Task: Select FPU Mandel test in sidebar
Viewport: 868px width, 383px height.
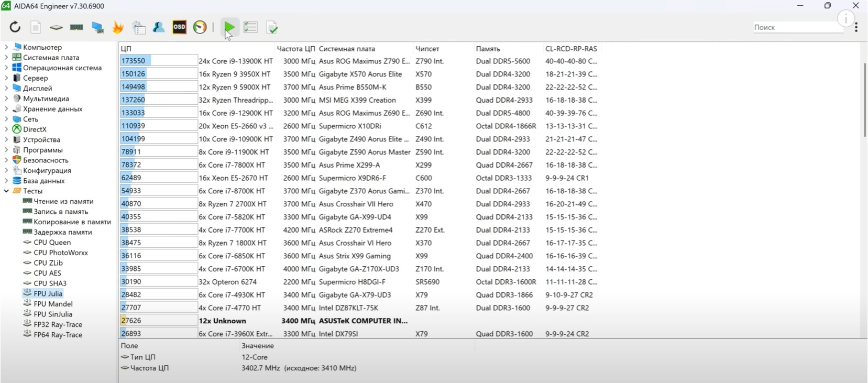Action: (53, 304)
